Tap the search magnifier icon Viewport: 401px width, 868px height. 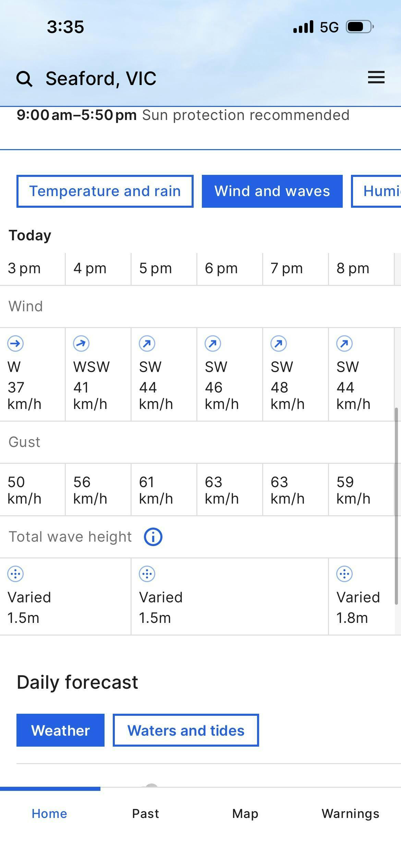tap(24, 79)
